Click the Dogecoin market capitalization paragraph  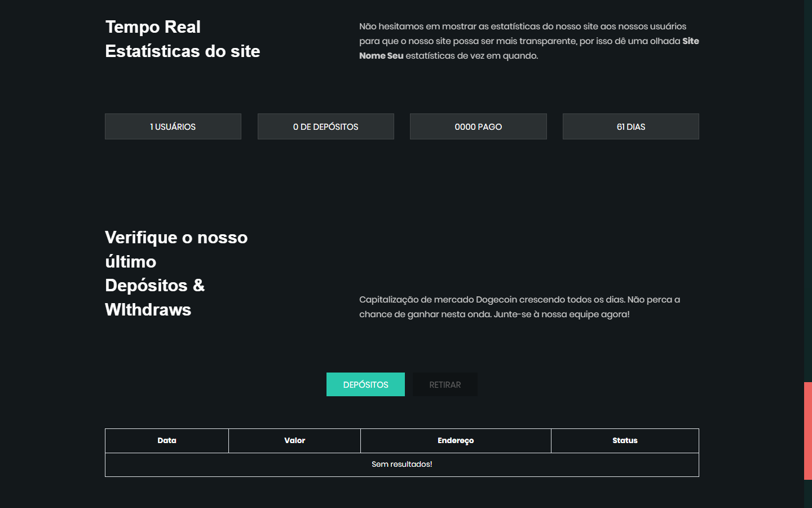tap(519, 307)
